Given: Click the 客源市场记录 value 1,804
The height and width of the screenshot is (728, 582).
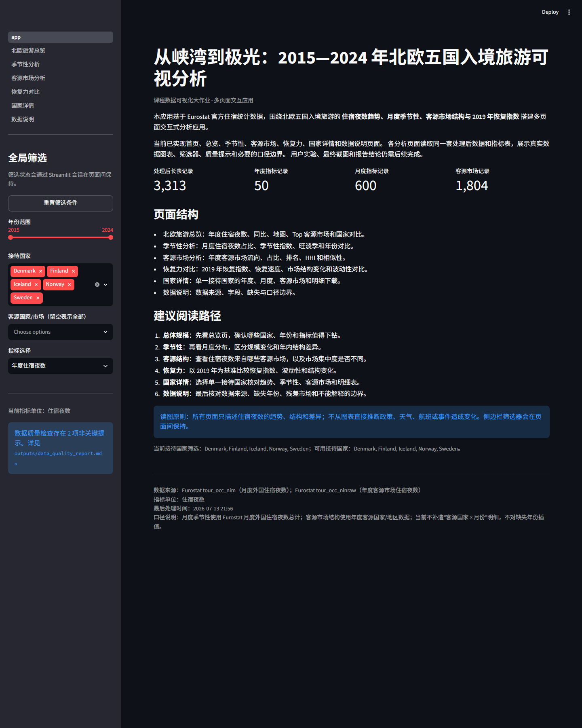Looking at the screenshot, I should click(472, 186).
